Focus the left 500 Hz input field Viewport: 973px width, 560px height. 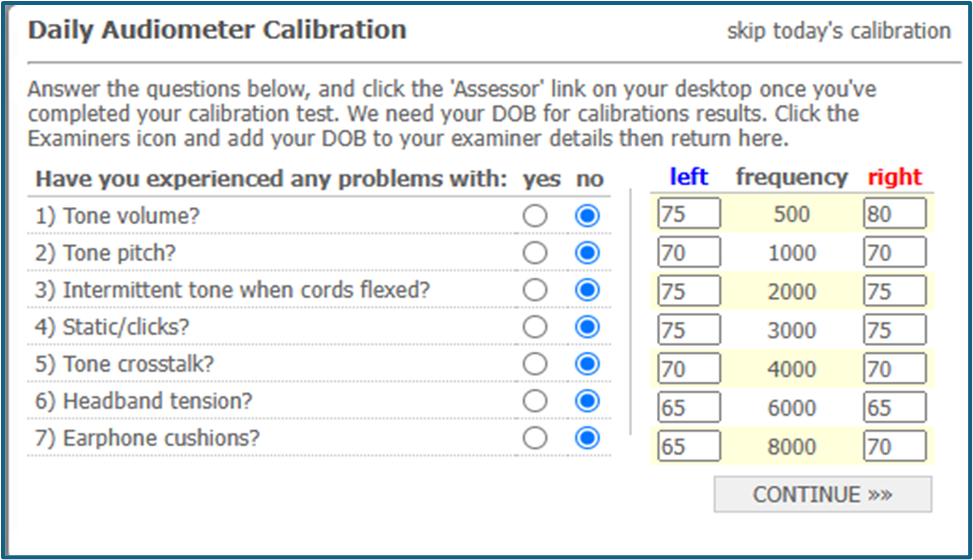688,214
